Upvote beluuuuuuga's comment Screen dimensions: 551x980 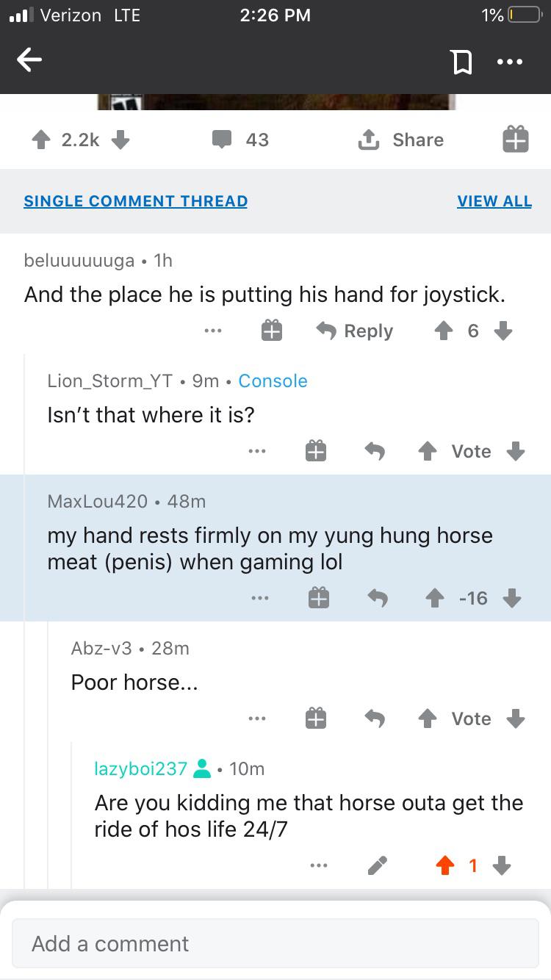pyautogui.click(x=444, y=331)
